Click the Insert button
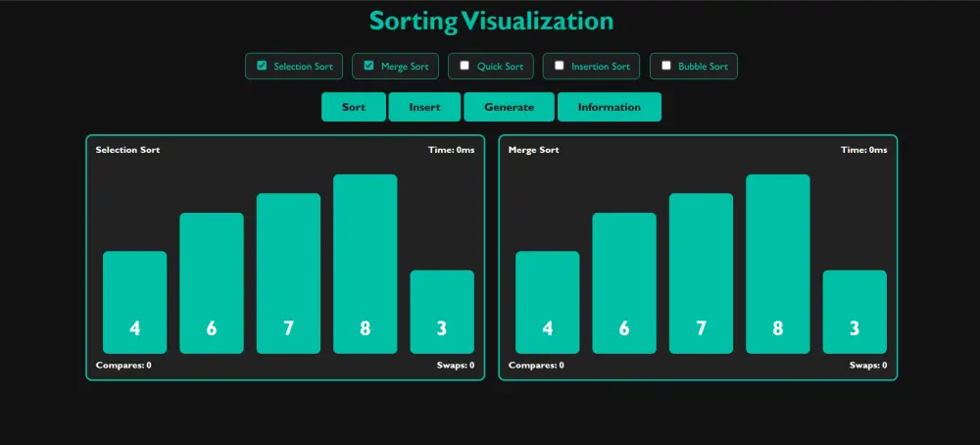Image resolution: width=980 pixels, height=445 pixels. click(424, 107)
